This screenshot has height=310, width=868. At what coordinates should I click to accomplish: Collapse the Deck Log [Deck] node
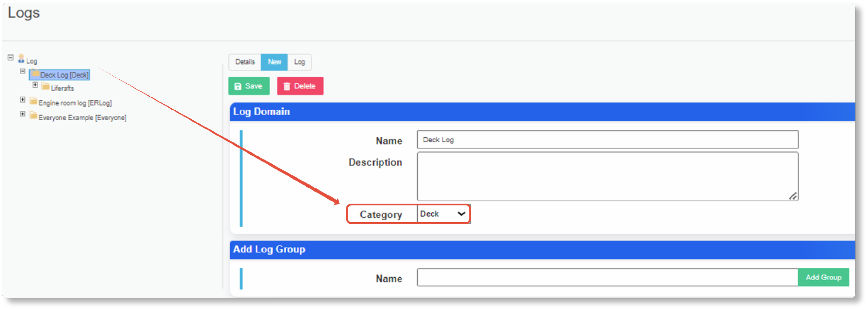[x=23, y=71]
